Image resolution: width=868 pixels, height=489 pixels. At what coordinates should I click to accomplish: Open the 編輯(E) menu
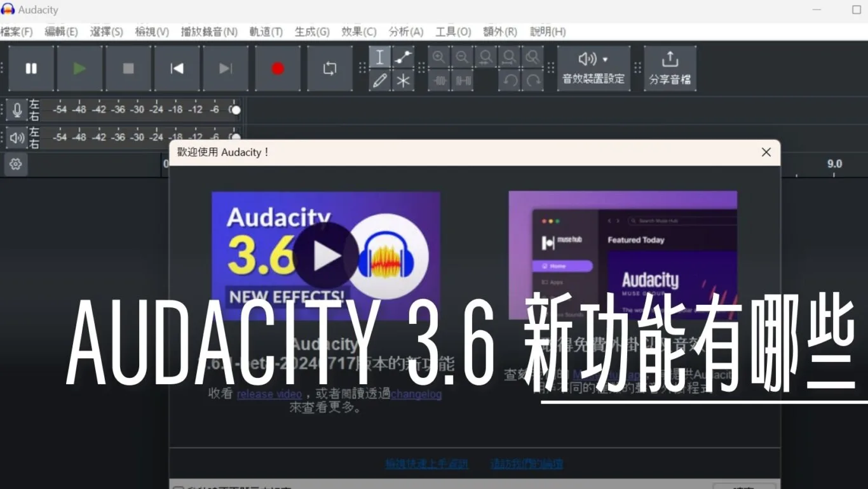[x=61, y=32]
